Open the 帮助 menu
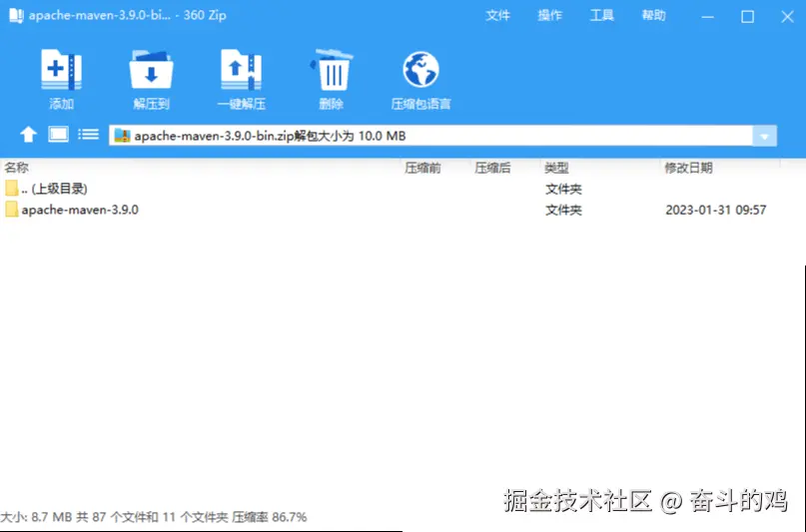This screenshot has height=532, width=806. click(653, 15)
